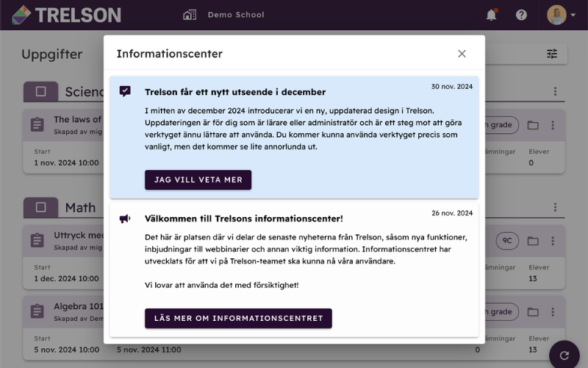Tick the Science group checkbox
Image resolution: width=588 pixels, height=368 pixels.
coord(41,91)
